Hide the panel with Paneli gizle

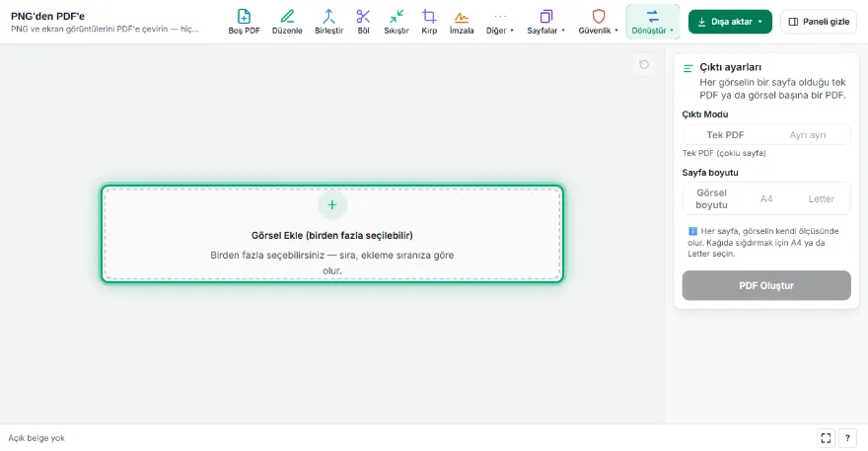pos(818,22)
